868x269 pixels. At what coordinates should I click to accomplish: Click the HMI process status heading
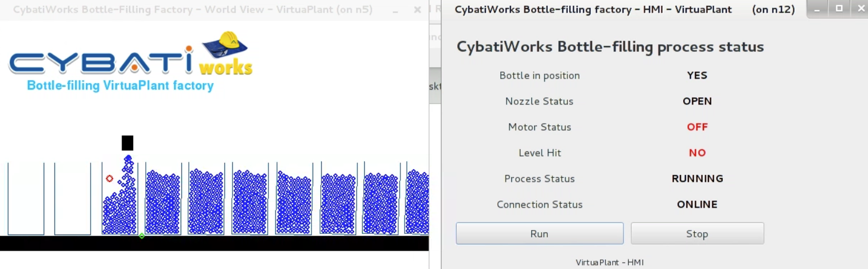(x=610, y=47)
